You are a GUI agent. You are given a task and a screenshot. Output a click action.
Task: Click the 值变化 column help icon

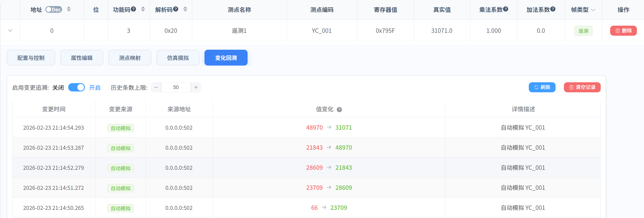coord(339,110)
